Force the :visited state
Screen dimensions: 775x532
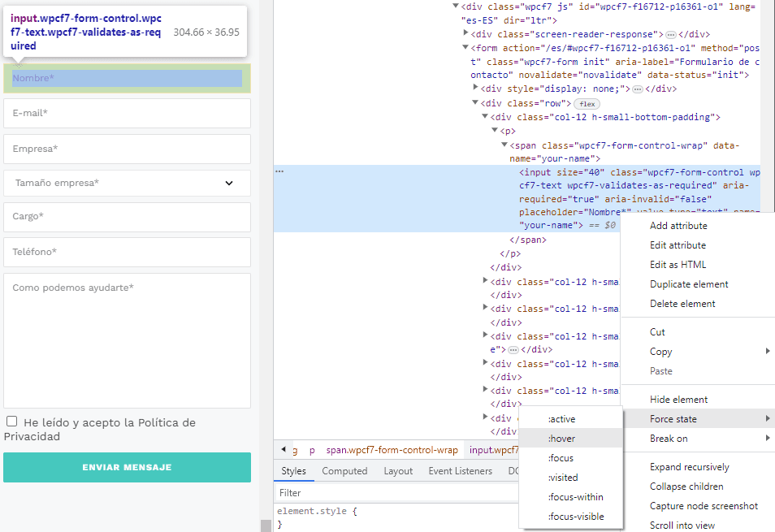tap(571, 478)
